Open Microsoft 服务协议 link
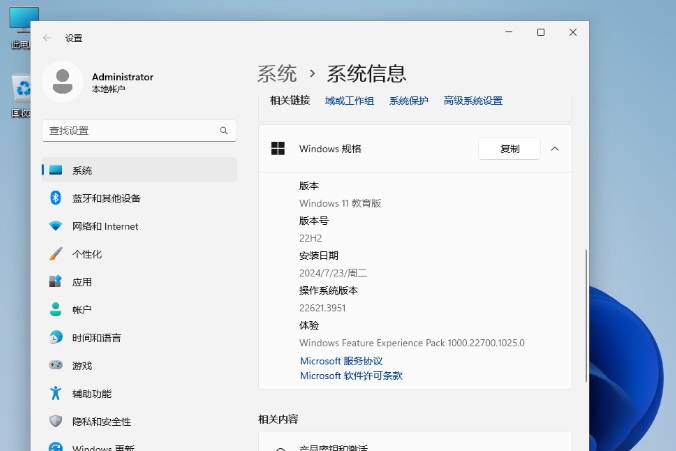The height and width of the screenshot is (451, 676). pos(341,361)
